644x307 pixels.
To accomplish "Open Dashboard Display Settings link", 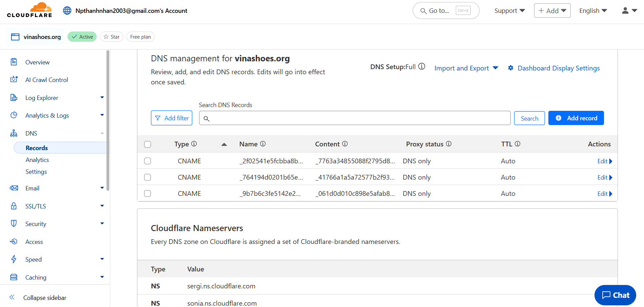I will coord(558,68).
